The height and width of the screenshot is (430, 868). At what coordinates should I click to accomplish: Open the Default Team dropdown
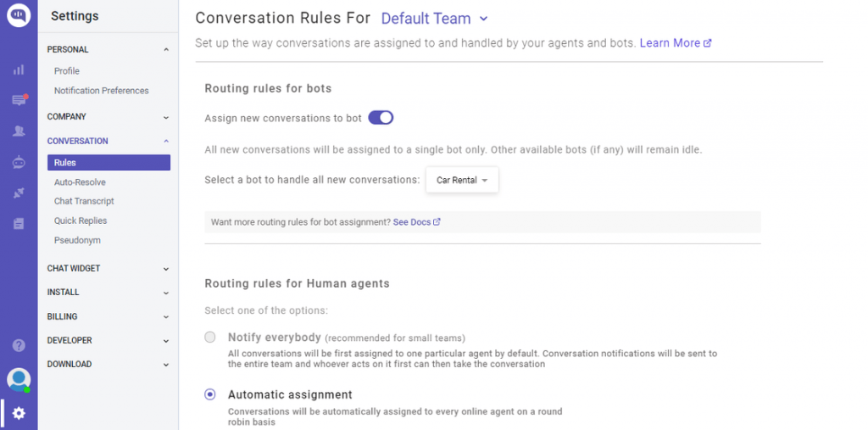tap(435, 18)
